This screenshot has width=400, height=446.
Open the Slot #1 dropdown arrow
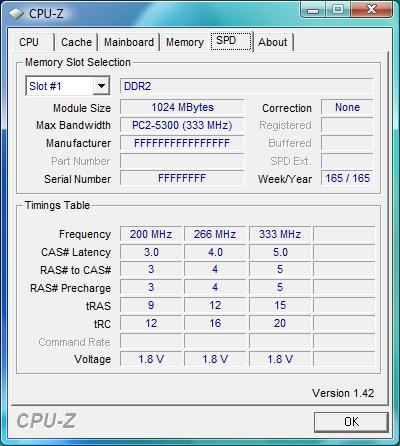point(101,86)
